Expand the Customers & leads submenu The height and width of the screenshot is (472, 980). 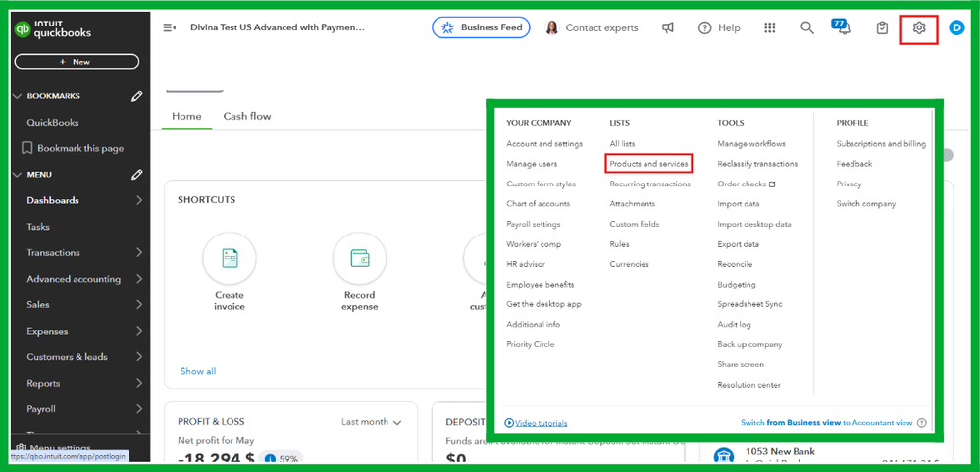point(138,357)
